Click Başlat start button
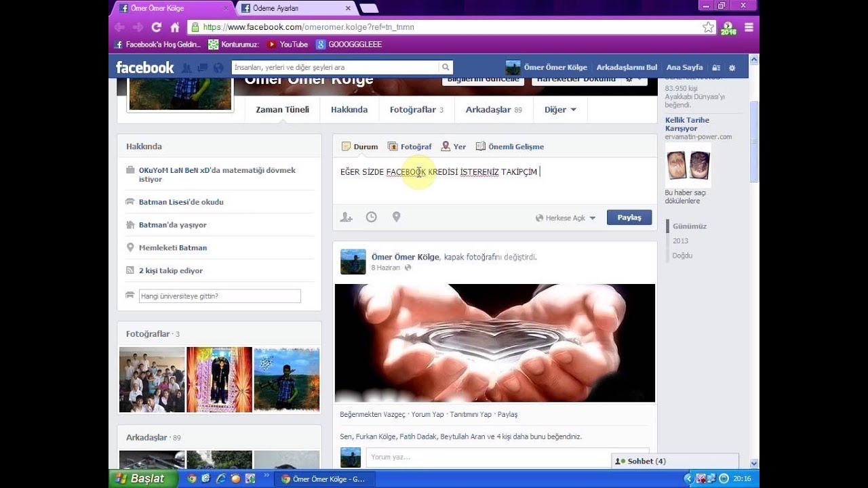 point(143,479)
